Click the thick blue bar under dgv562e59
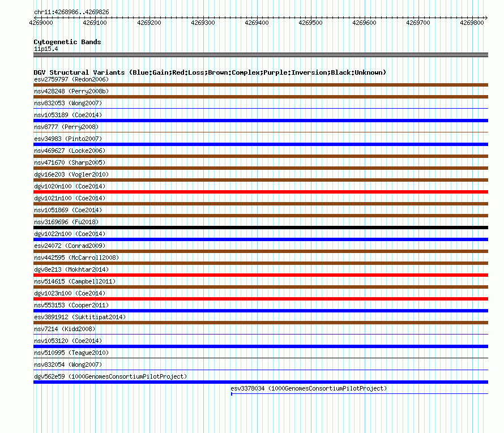 pos(260,382)
